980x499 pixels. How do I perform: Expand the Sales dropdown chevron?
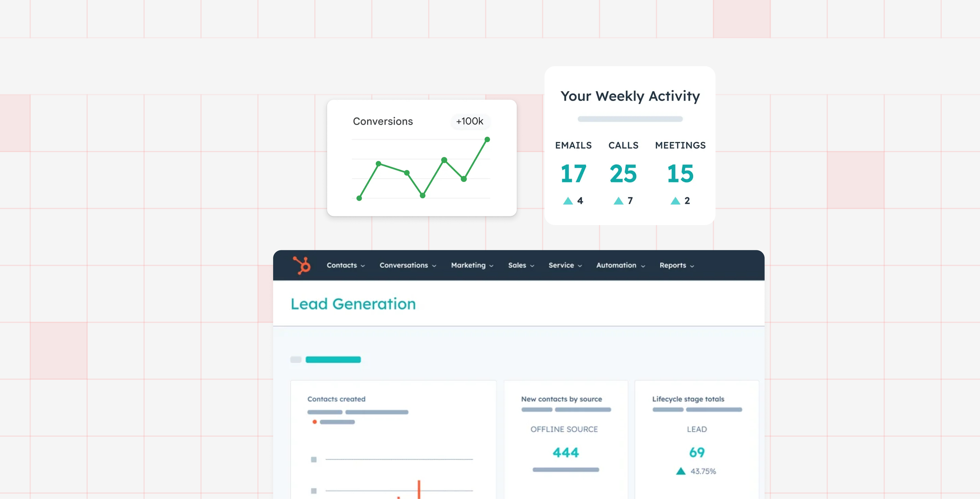(532, 266)
